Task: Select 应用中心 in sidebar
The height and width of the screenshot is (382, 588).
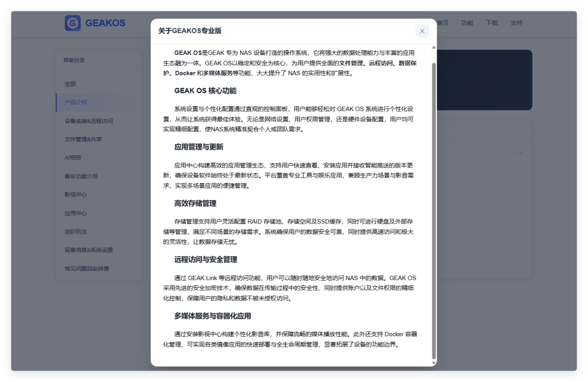Action: [76, 214]
